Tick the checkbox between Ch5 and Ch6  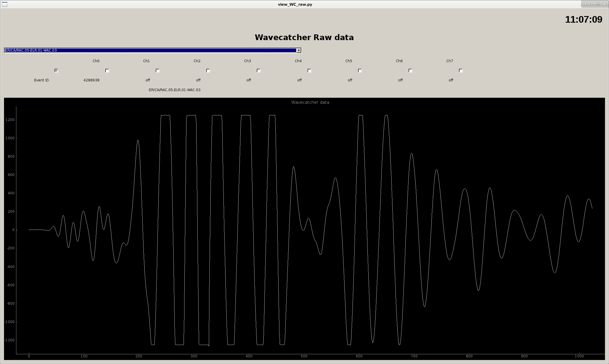click(x=360, y=71)
